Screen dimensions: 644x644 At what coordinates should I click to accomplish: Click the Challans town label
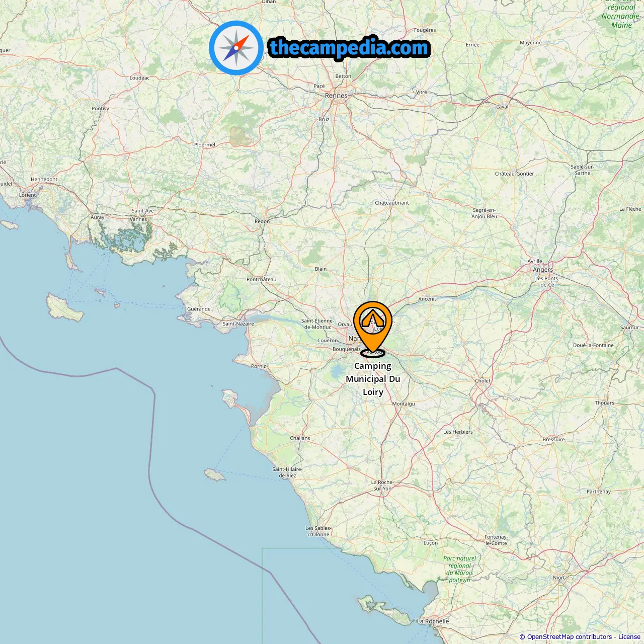click(x=300, y=438)
